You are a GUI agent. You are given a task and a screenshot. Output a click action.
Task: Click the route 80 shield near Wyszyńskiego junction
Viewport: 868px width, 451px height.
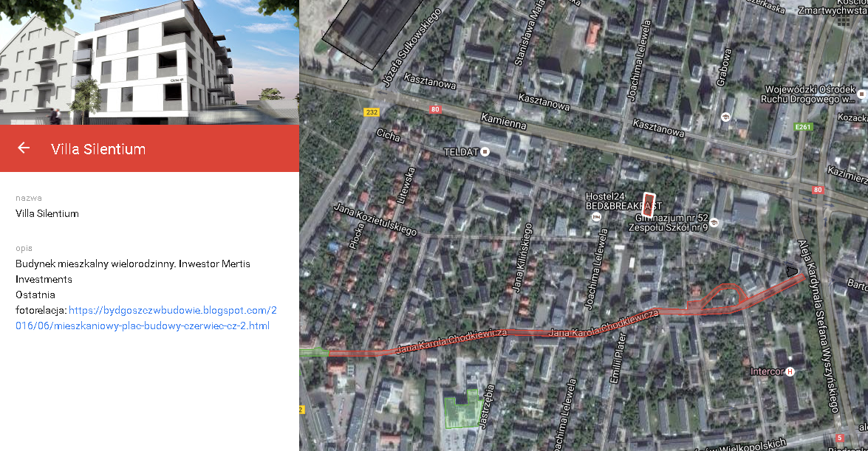click(x=818, y=190)
